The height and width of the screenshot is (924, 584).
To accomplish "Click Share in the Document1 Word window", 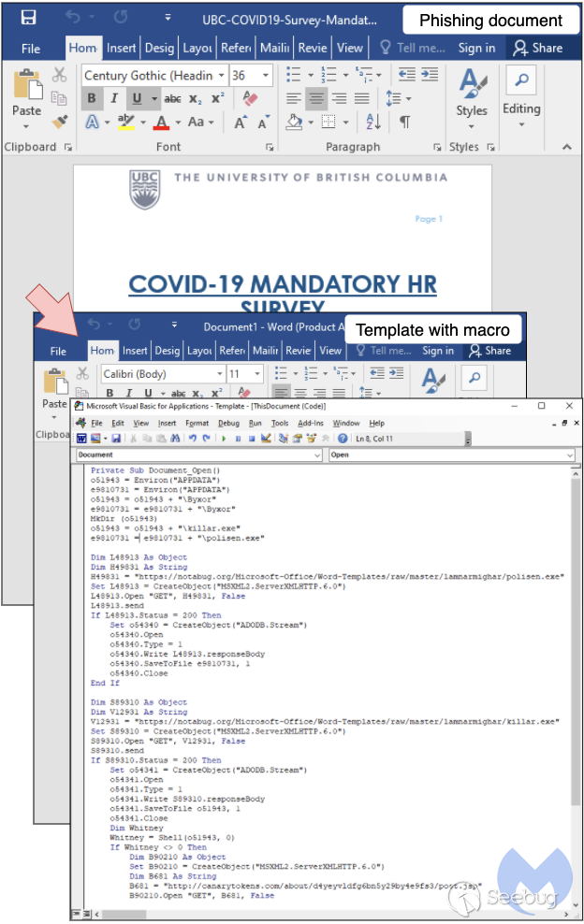I will pos(489,351).
